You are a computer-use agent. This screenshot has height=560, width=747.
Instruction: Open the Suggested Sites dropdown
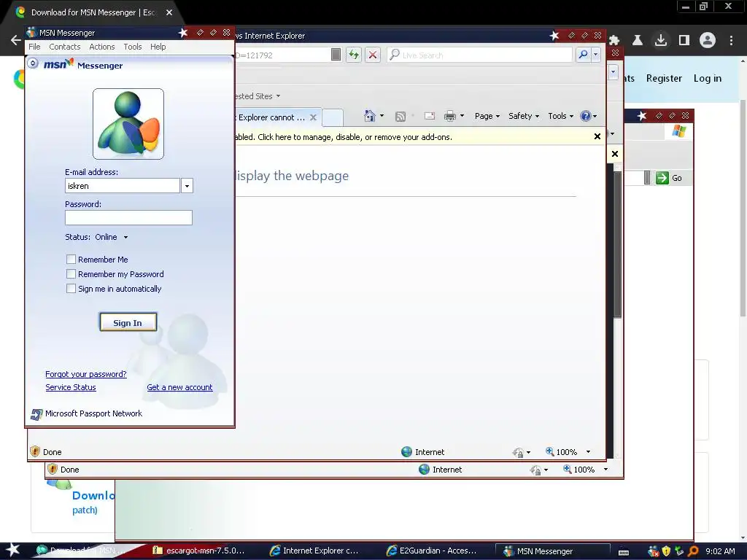pos(278,96)
